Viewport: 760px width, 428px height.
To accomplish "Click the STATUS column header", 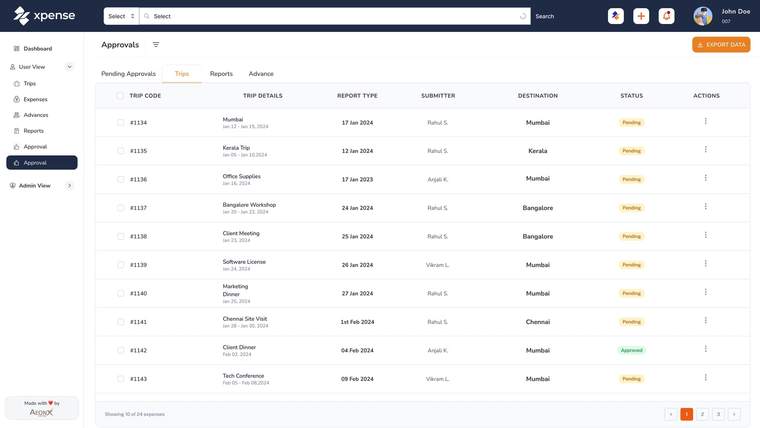I will click(632, 95).
